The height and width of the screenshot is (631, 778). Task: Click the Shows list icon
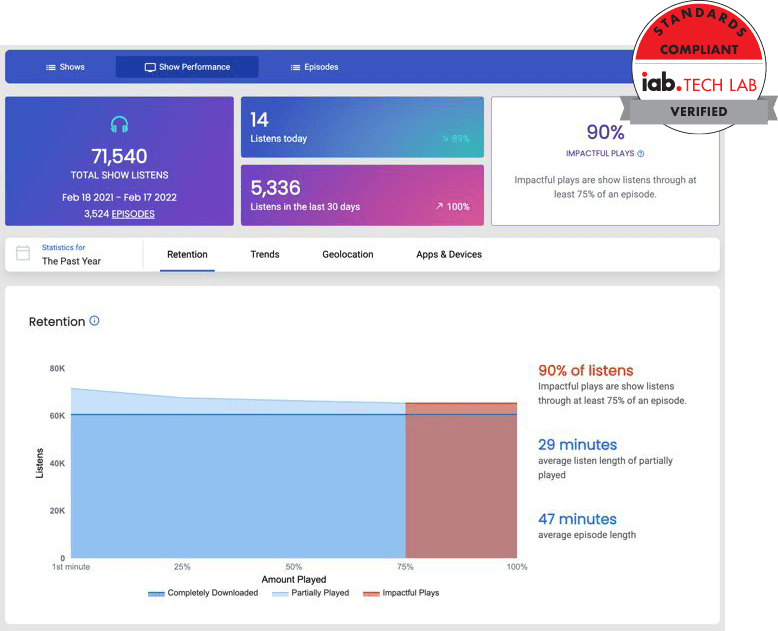[51, 67]
